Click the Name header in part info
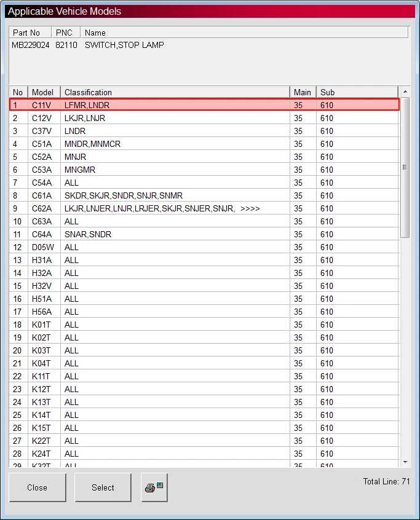The height and width of the screenshot is (520, 420). coord(244,33)
